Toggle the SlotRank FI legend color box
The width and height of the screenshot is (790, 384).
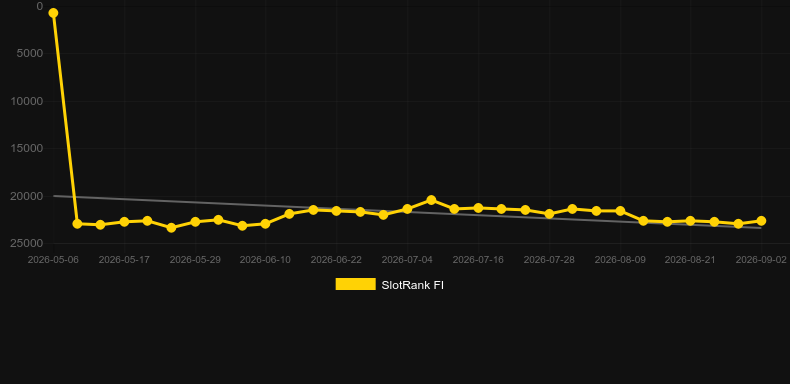[356, 284]
